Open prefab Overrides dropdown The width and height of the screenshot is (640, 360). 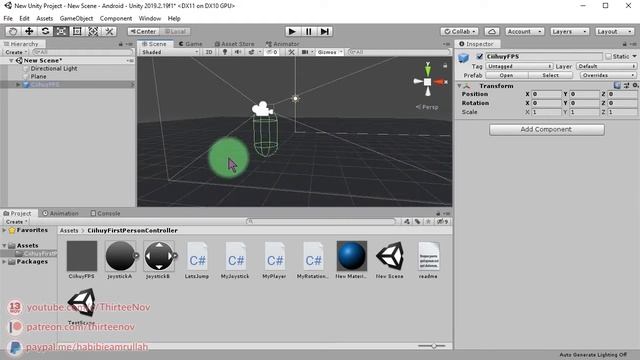pos(608,76)
